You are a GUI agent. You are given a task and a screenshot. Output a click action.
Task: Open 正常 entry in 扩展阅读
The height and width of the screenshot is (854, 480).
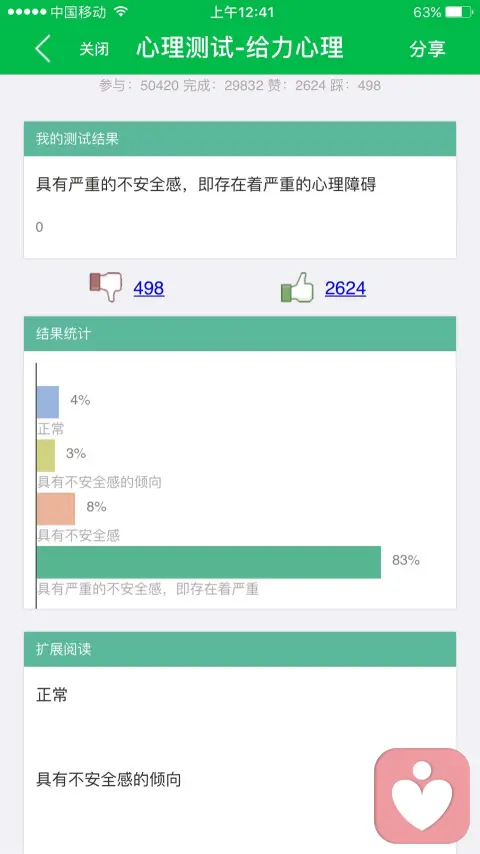pyautogui.click(x=52, y=695)
